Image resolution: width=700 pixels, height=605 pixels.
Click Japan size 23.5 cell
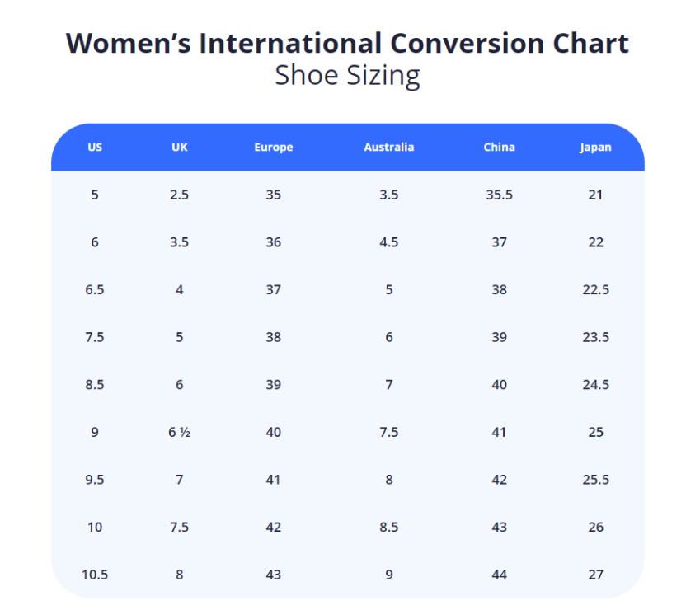[x=595, y=337]
